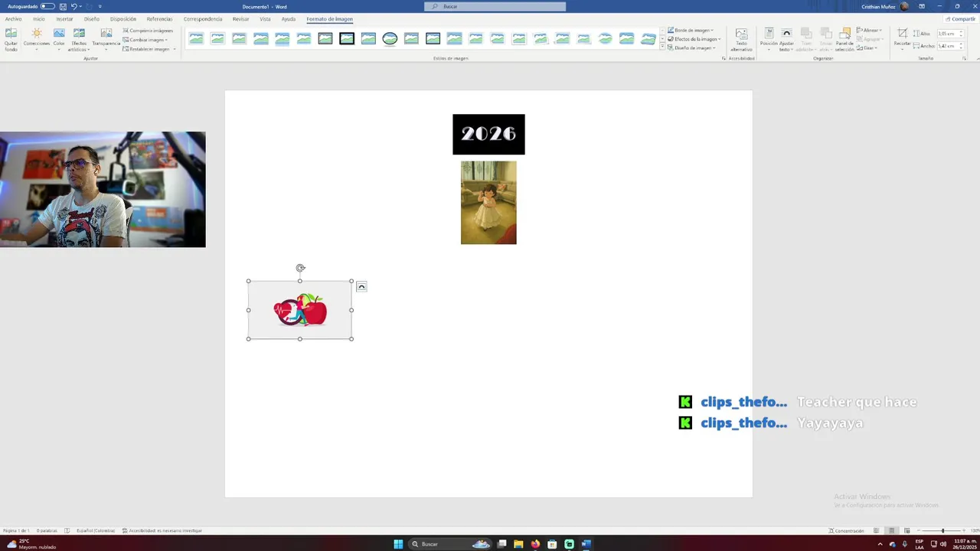Click the Save icon in title bar
980x551 pixels.
tap(63, 6)
